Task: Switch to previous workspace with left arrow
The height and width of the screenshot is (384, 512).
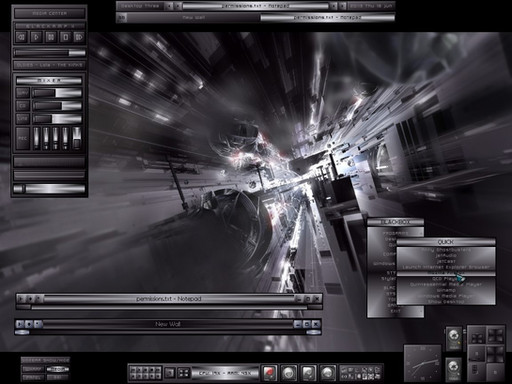Action: pyautogui.click(x=169, y=6)
